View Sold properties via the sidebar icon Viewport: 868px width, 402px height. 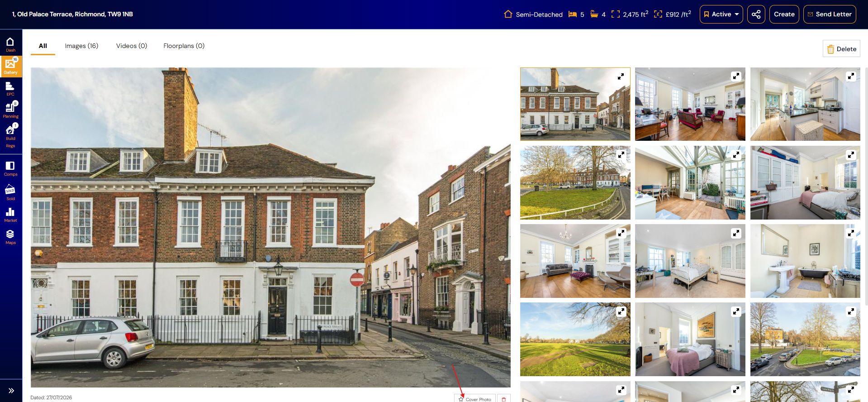point(10,192)
